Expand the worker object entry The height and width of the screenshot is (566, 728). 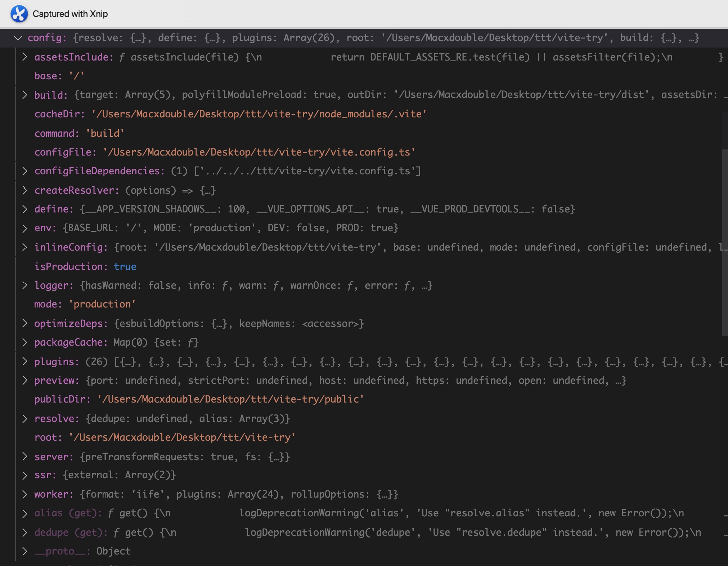click(x=24, y=494)
